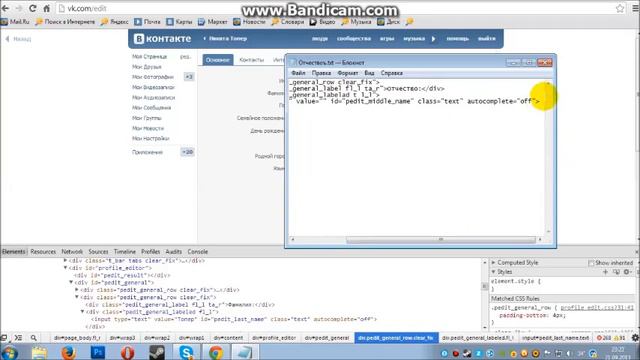Add new style rule plus icon
The width and height of the screenshot is (640, 360).
(x=605, y=272)
